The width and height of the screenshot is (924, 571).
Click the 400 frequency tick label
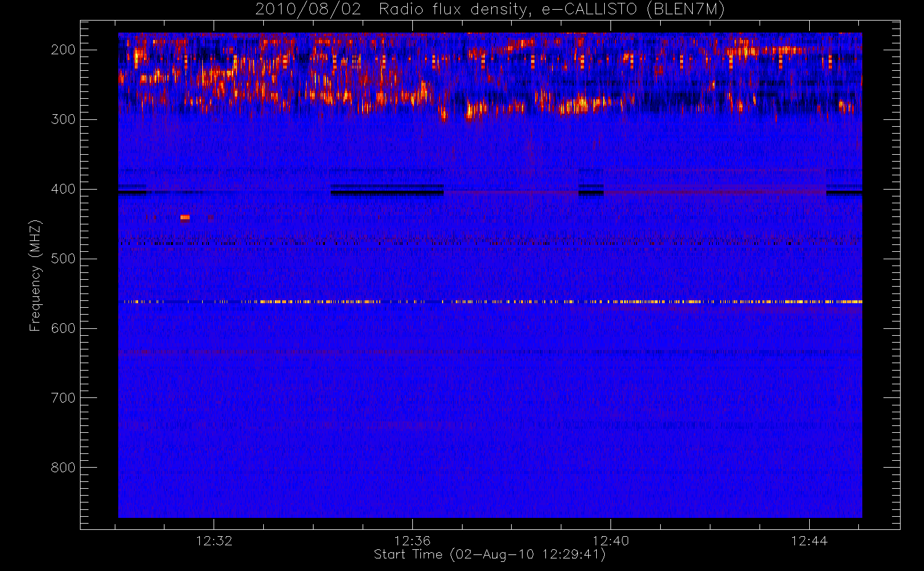click(x=63, y=189)
